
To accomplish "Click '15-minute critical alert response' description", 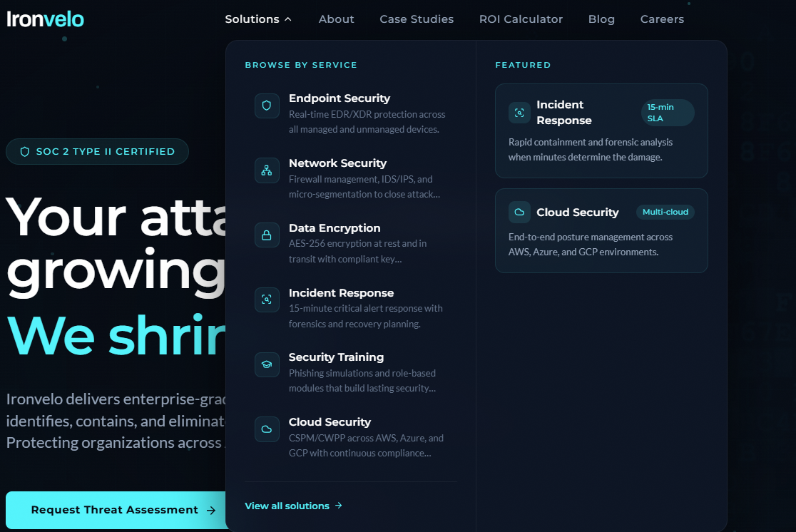I will [365, 316].
